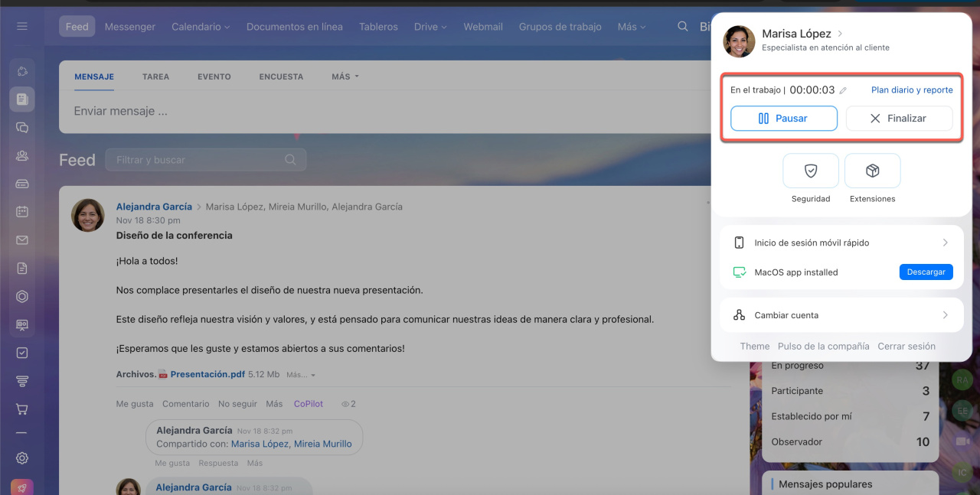Expand the MÁS dropdown in message composer
The width and height of the screenshot is (980, 495).
click(345, 77)
